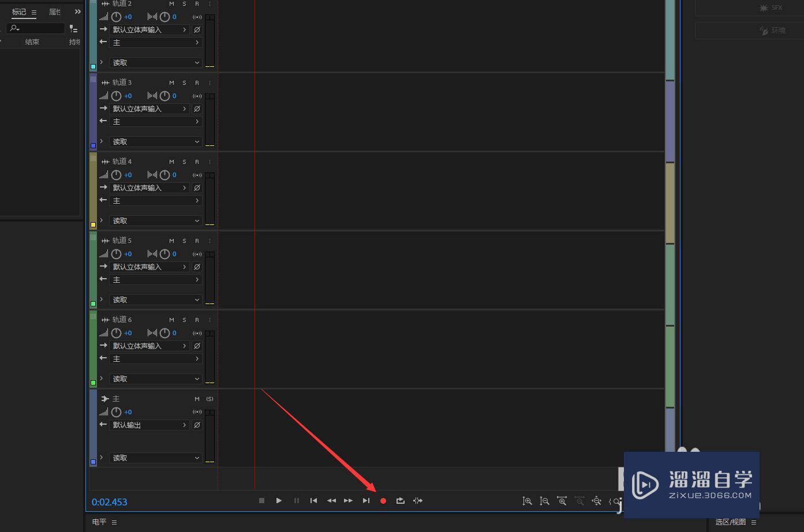
Task: Open master output dropdown 默认输出
Action: (149, 425)
